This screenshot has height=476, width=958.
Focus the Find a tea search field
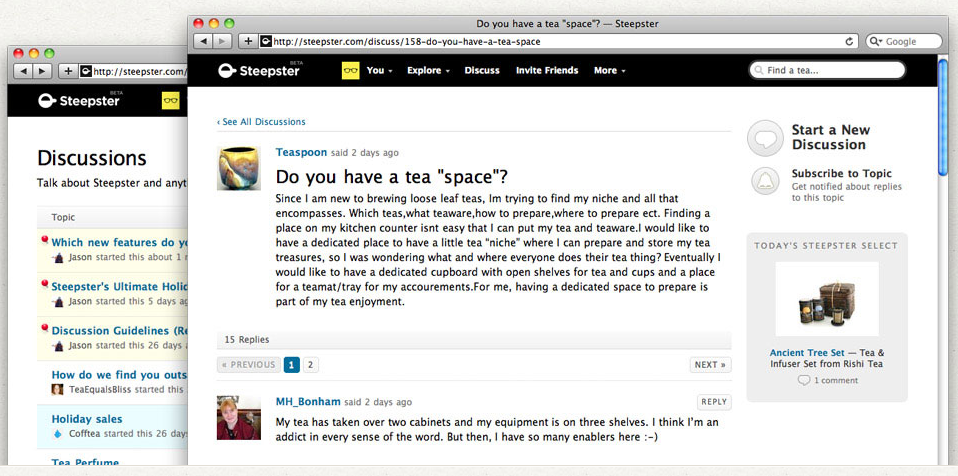click(827, 70)
